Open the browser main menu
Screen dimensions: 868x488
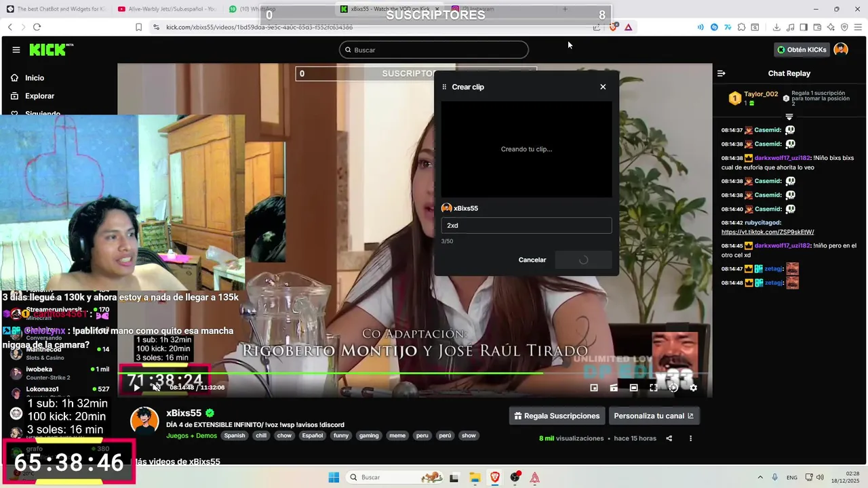(858, 27)
